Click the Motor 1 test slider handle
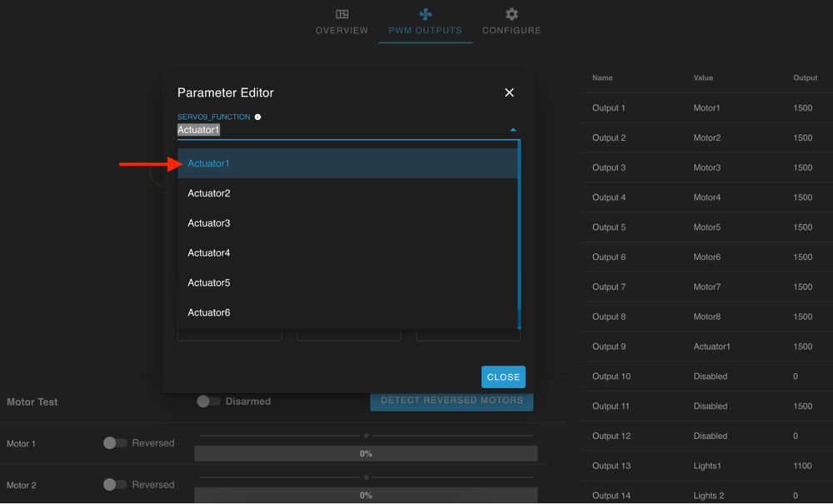The height and width of the screenshot is (504, 833). pos(366,434)
